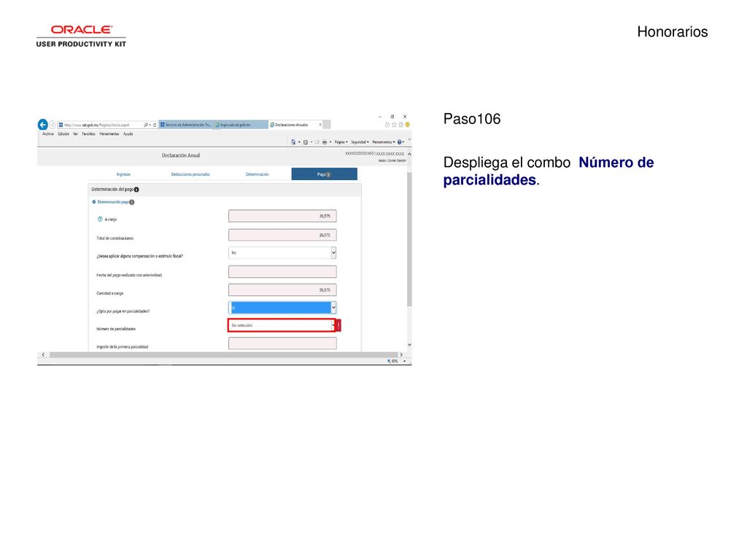Screen dimensions: 747x560
Task: Open Favorites star icon
Action: click(x=394, y=125)
